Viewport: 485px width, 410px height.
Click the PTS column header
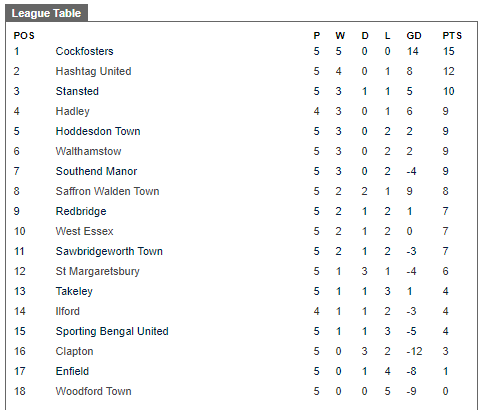point(452,36)
